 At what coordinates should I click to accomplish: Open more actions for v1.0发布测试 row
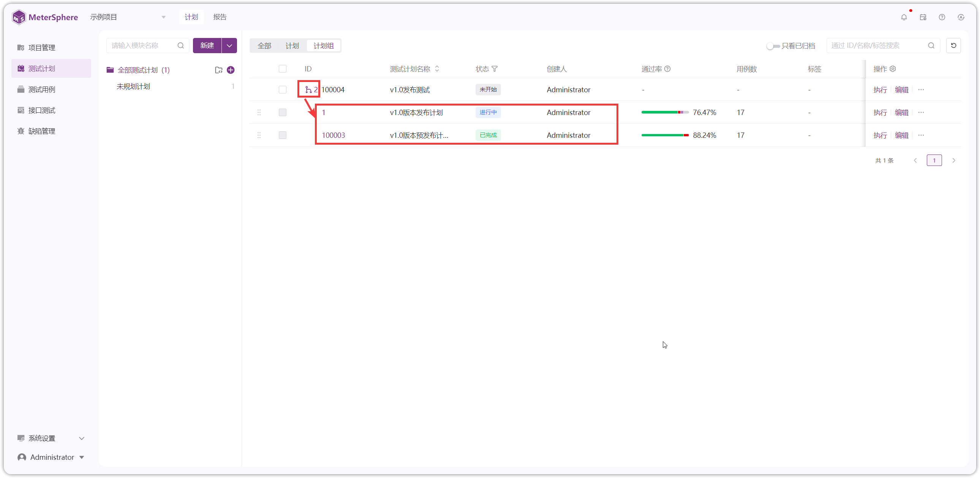point(921,90)
